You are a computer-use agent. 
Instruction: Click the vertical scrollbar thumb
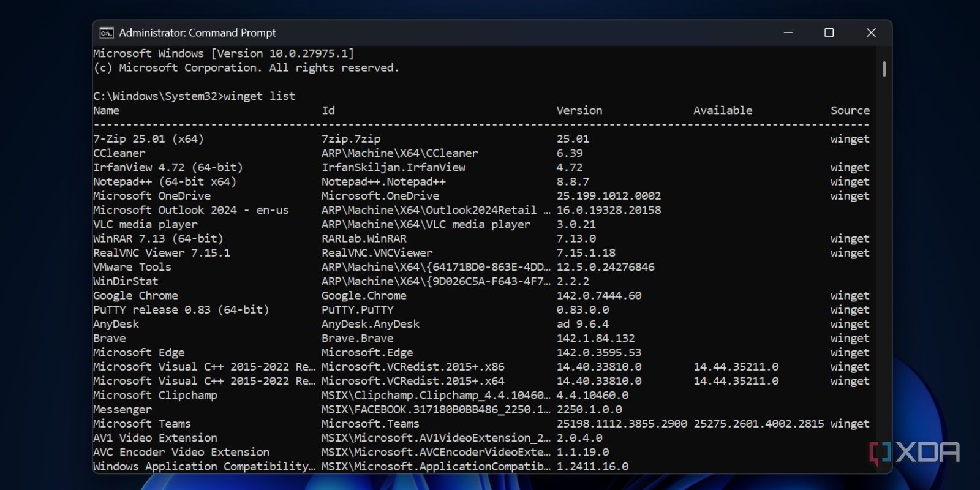tap(884, 69)
